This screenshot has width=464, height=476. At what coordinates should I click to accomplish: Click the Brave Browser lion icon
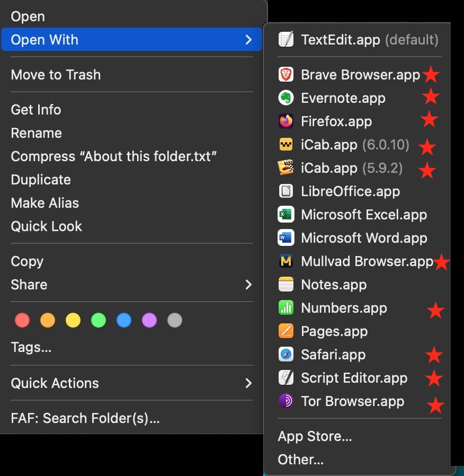click(x=285, y=75)
